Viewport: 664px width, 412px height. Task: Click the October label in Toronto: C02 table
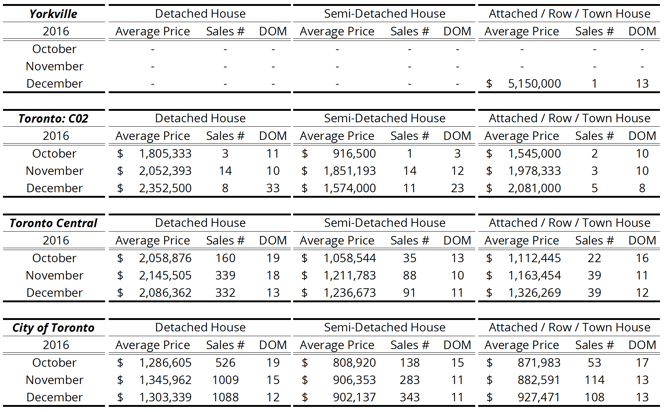point(54,153)
